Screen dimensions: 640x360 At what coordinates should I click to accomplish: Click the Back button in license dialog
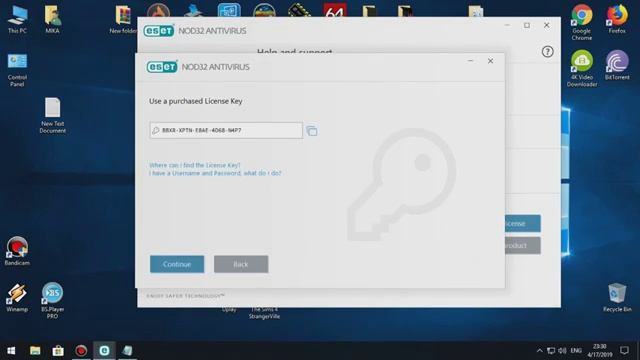[x=241, y=264]
